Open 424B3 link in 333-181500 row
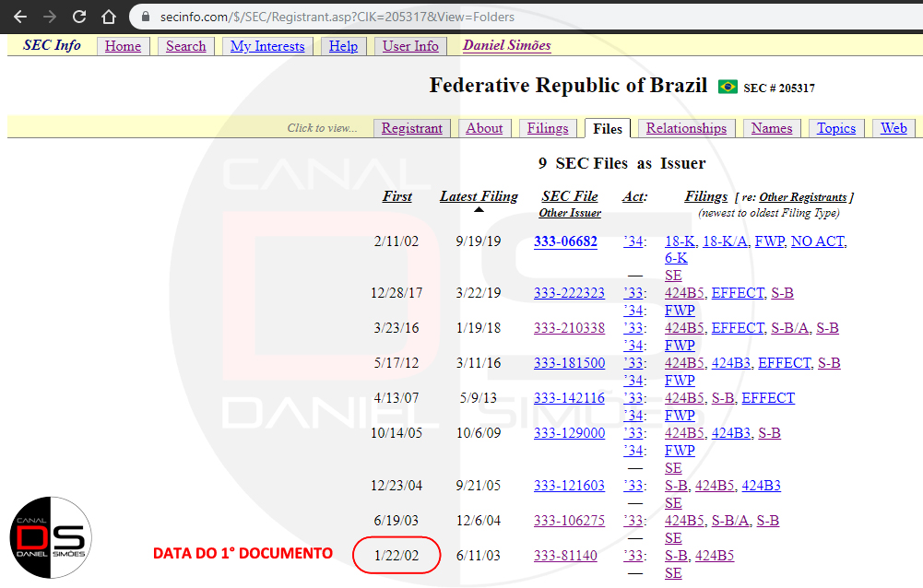 coord(731,363)
